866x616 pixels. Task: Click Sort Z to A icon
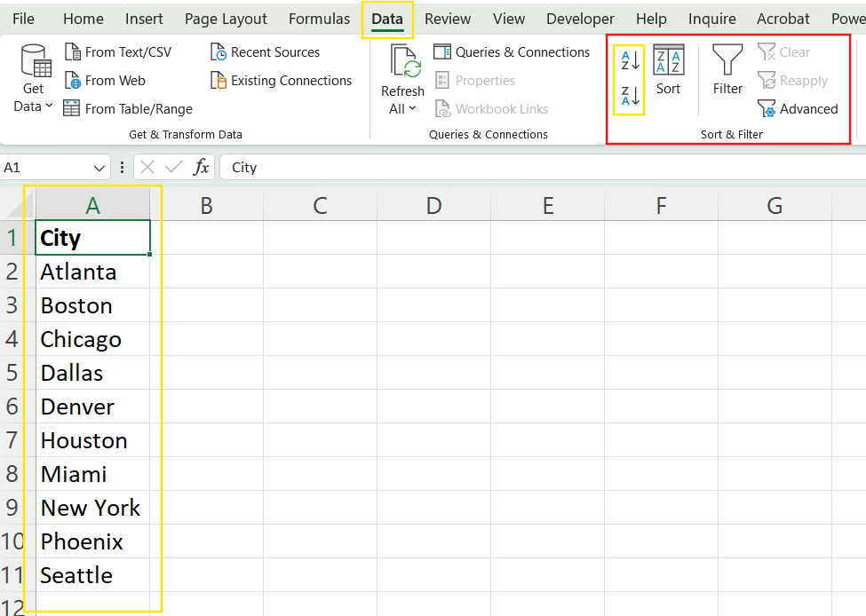630,96
